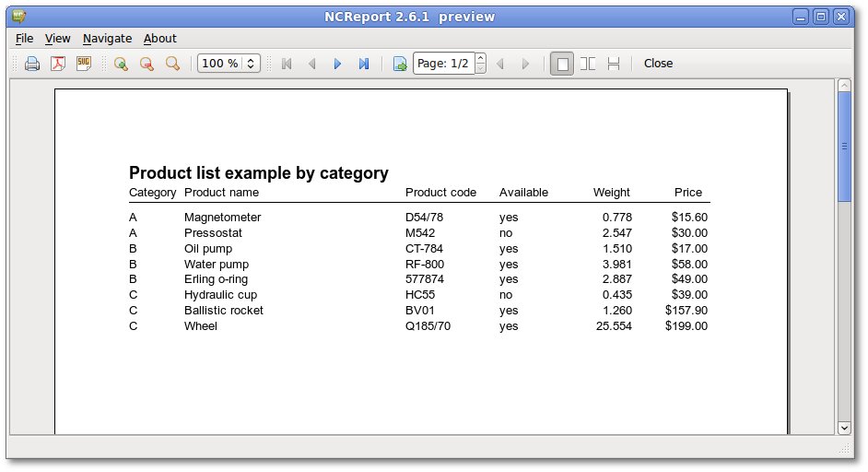Click the weight value '25.554'

[614, 325]
